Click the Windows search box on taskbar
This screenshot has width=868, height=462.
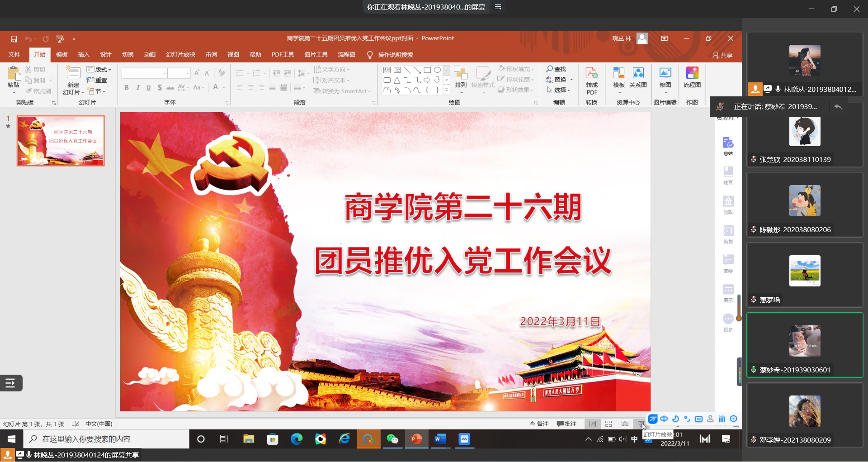(106, 439)
